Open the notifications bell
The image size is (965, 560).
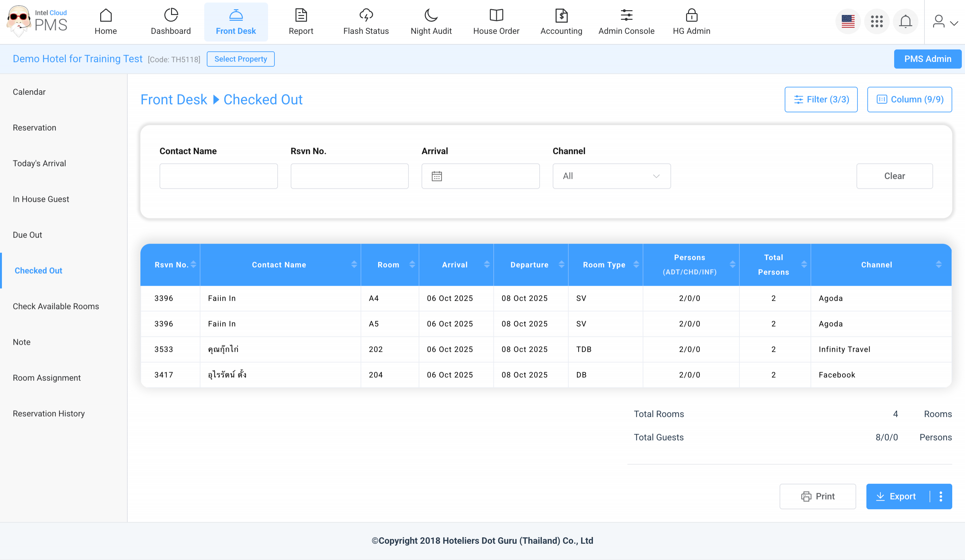[x=905, y=21]
